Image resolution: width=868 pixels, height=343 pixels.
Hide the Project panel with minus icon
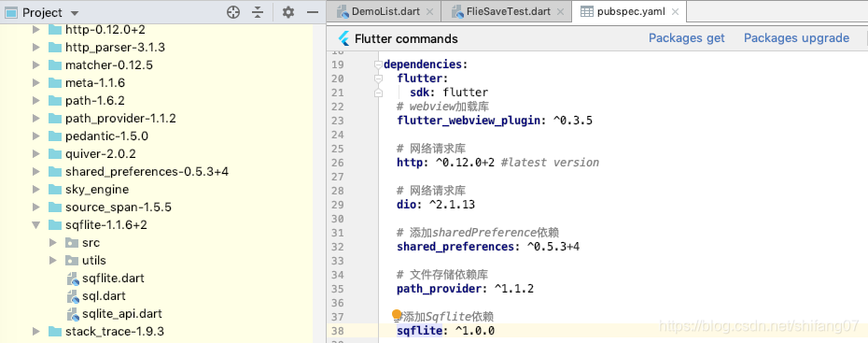(313, 12)
